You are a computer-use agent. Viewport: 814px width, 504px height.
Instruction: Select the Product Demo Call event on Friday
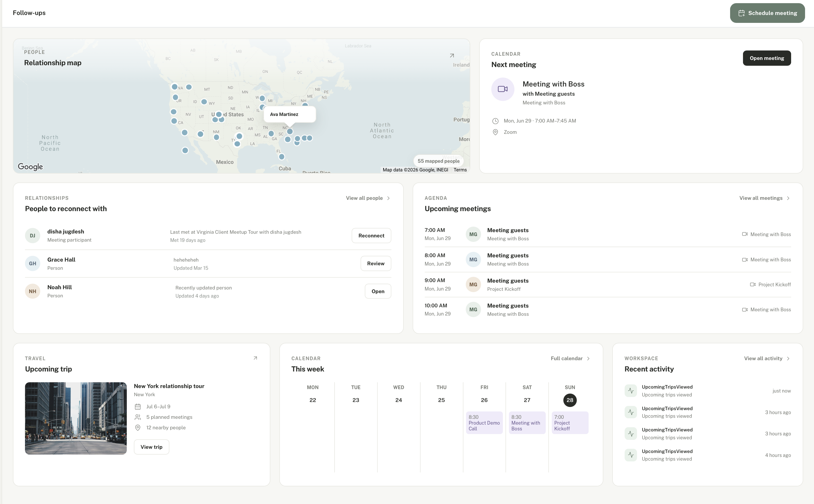pyautogui.click(x=484, y=423)
